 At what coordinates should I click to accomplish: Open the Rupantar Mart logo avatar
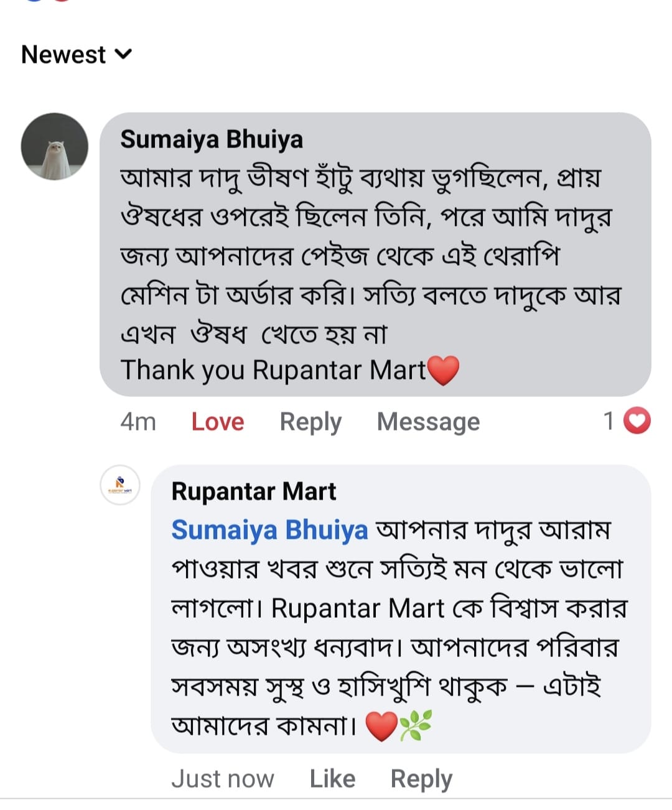[x=120, y=485]
